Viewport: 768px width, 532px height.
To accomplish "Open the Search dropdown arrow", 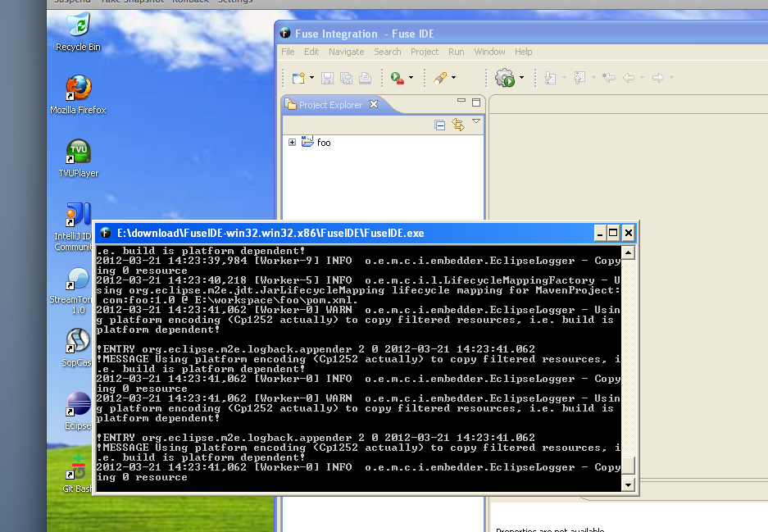I will [x=453, y=77].
